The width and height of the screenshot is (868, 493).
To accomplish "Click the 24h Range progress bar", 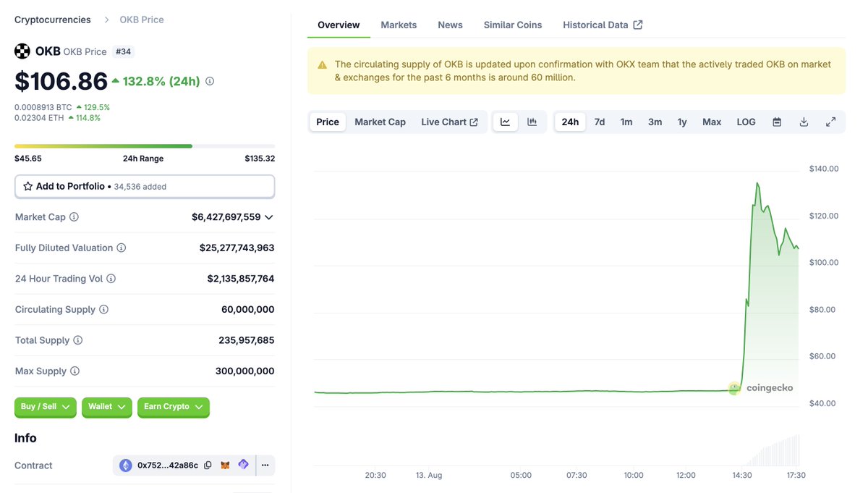I will 145,146.
